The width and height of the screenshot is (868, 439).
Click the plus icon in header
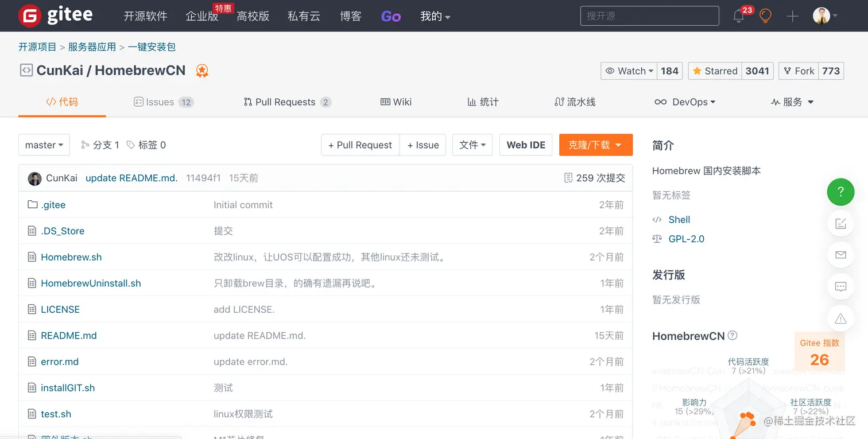click(x=792, y=16)
